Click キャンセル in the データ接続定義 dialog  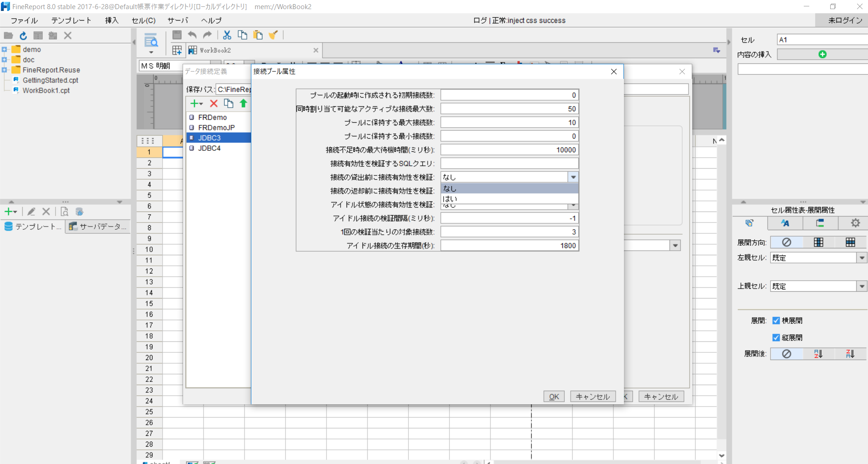pyautogui.click(x=661, y=397)
